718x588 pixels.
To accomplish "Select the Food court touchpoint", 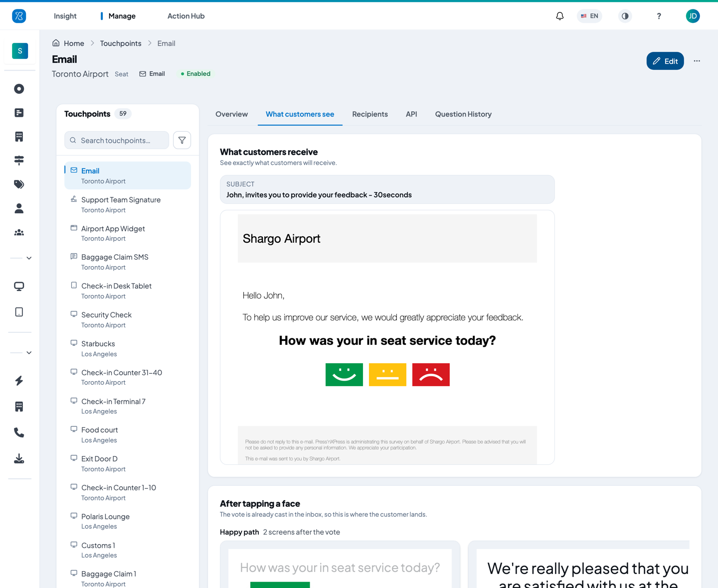I will 128,435.
